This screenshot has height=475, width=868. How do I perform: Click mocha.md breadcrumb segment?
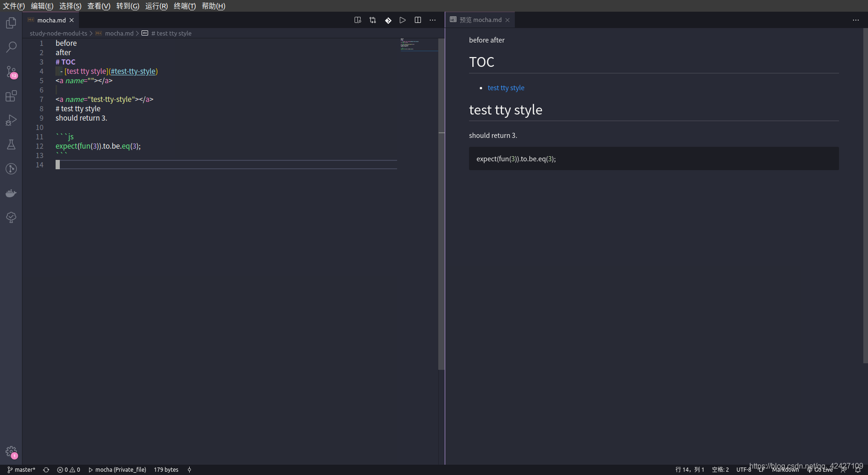point(119,33)
